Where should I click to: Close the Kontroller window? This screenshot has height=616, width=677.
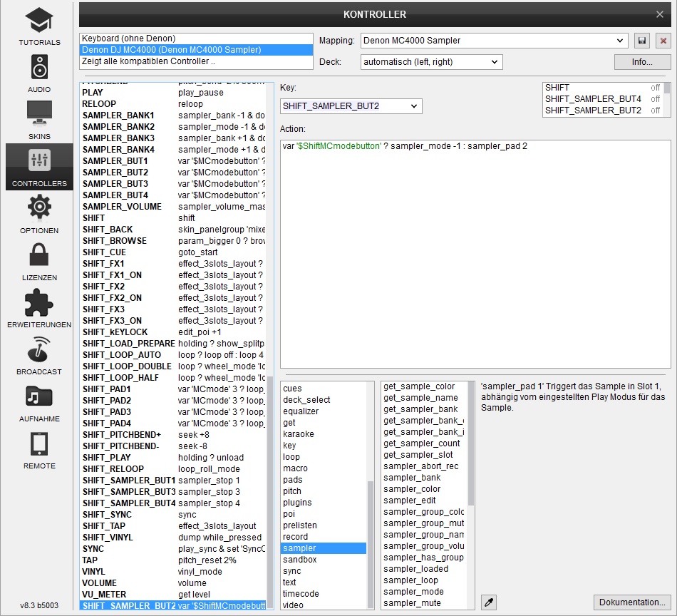tap(659, 14)
